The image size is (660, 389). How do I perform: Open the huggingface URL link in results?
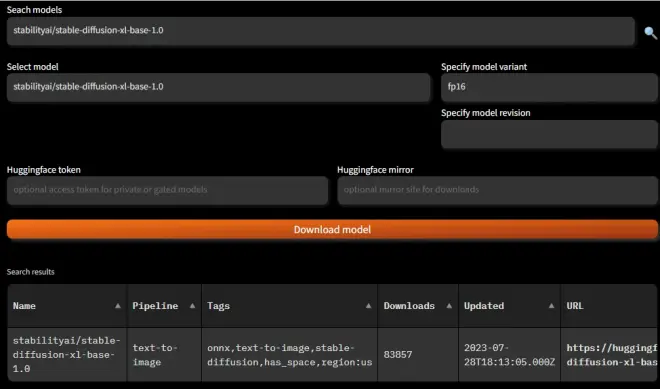coord(611,355)
